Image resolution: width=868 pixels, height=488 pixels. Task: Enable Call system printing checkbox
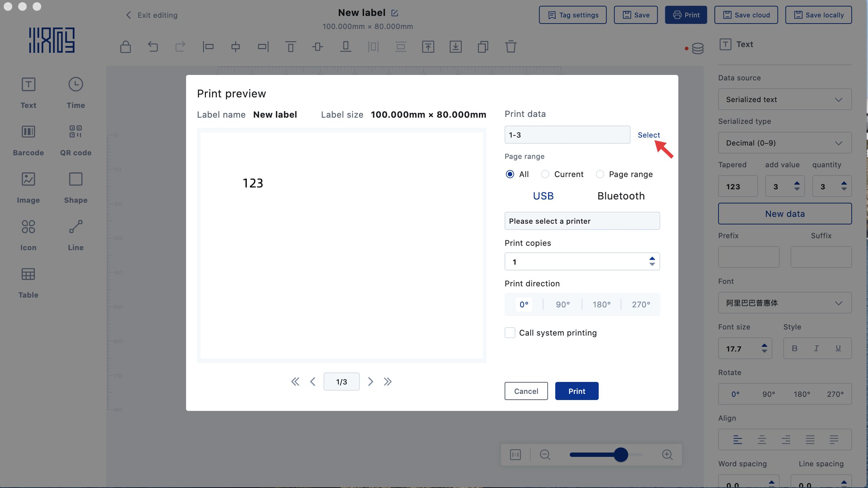[510, 333]
